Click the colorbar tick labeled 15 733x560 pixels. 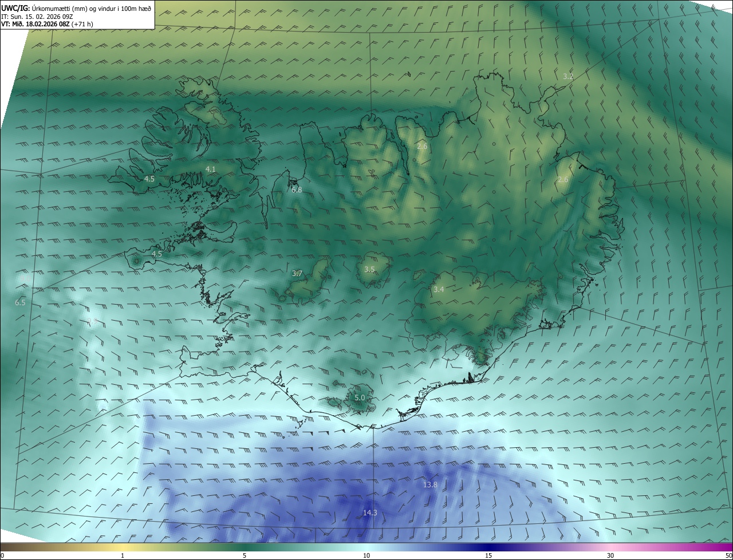point(488,556)
